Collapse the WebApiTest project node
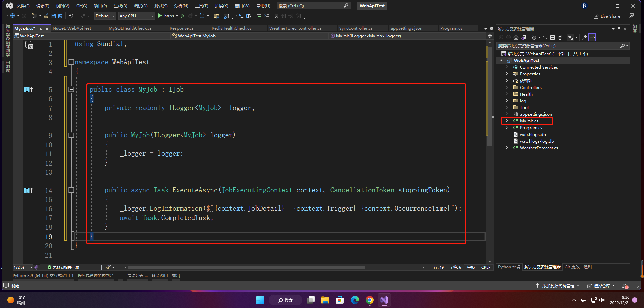 501,60
